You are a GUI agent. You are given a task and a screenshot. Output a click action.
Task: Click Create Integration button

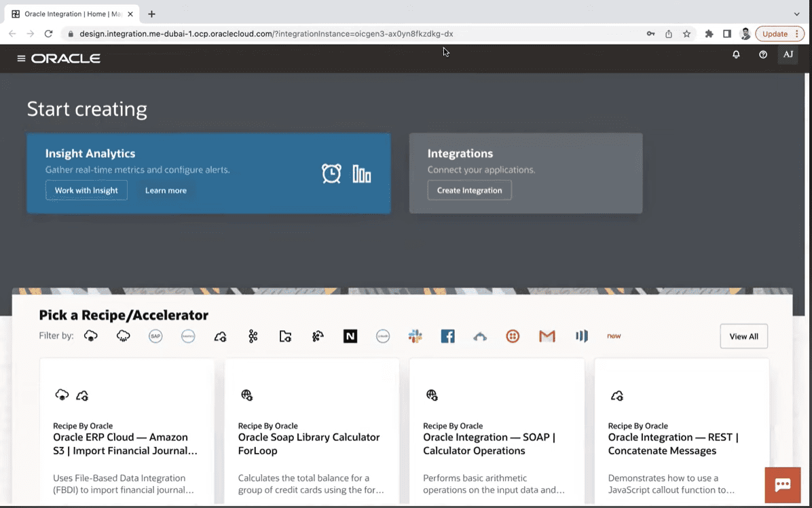tap(469, 190)
